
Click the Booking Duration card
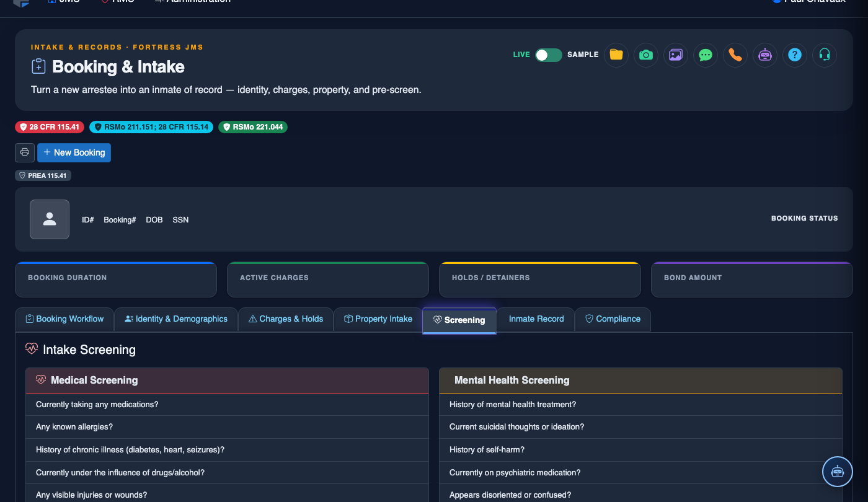click(116, 280)
